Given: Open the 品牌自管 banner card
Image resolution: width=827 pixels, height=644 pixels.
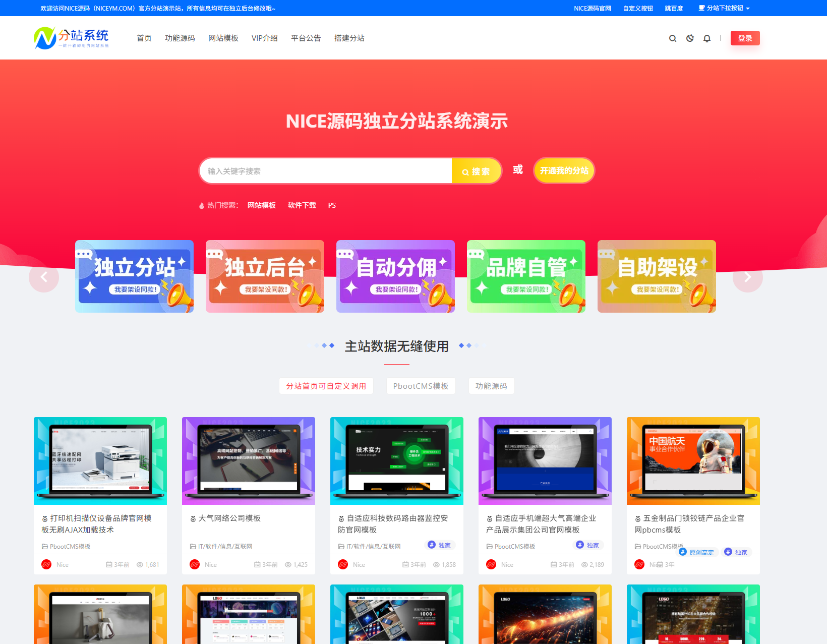Looking at the screenshot, I should pos(526,276).
